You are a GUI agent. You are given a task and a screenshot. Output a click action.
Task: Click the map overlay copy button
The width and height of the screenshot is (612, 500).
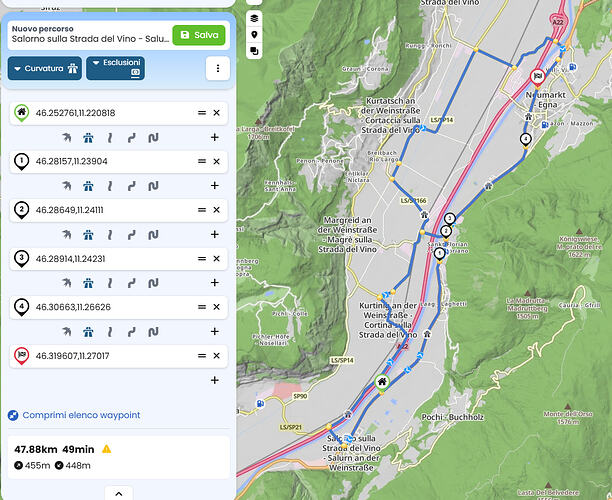pos(254,51)
